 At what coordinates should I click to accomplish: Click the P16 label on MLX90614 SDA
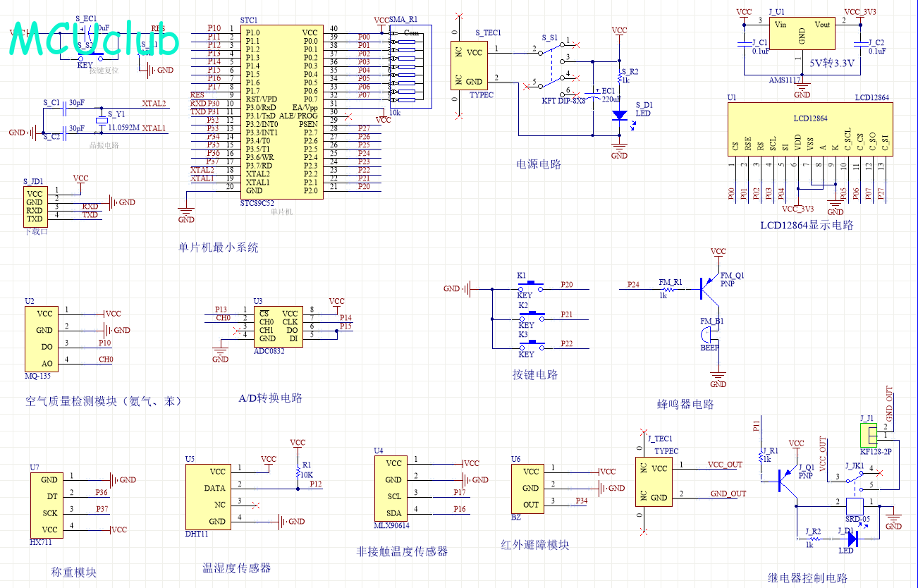pos(460,509)
